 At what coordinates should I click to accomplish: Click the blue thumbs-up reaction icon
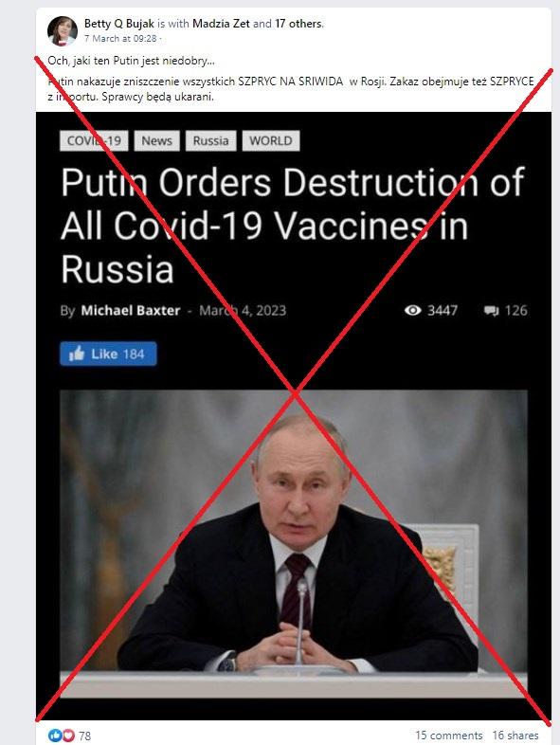55,735
